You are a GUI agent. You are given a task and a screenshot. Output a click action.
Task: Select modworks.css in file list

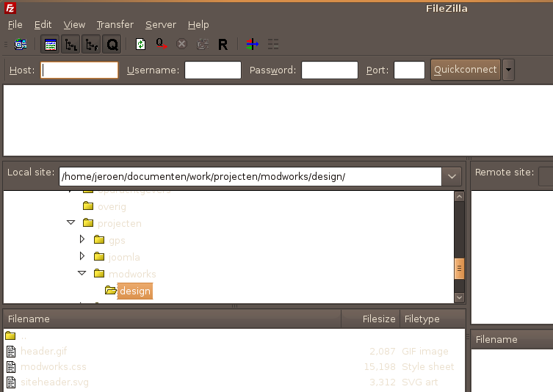[54, 366]
